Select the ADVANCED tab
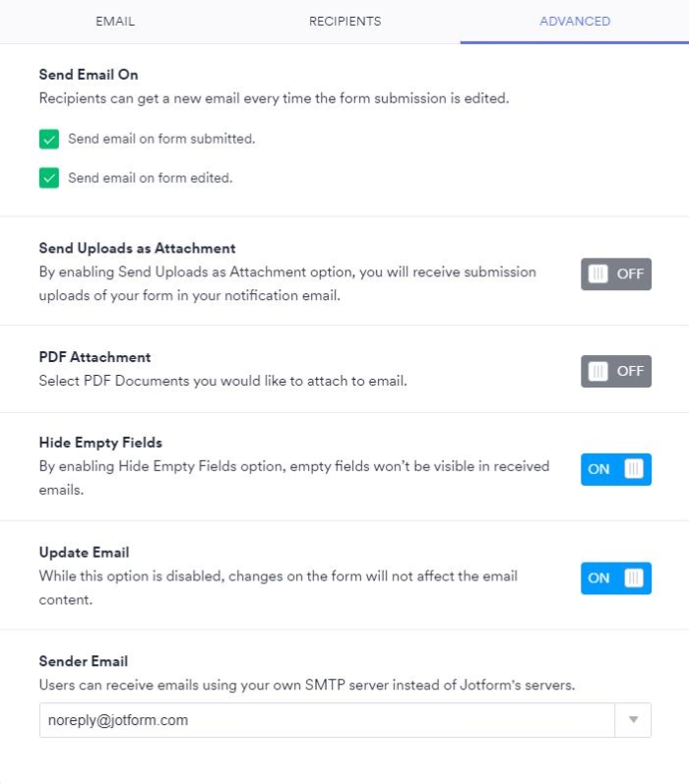This screenshot has width=689, height=784. (x=575, y=21)
